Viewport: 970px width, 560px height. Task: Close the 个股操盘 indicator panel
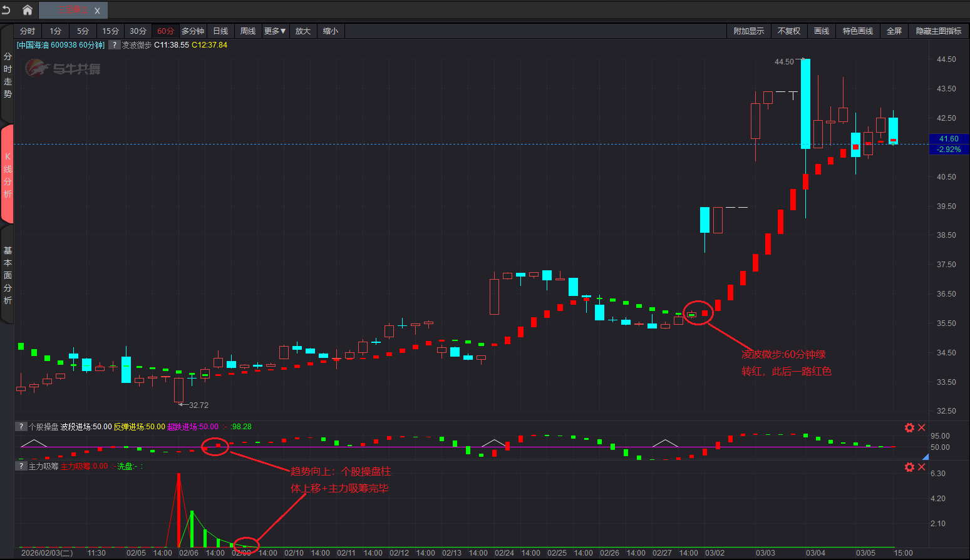point(922,428)
